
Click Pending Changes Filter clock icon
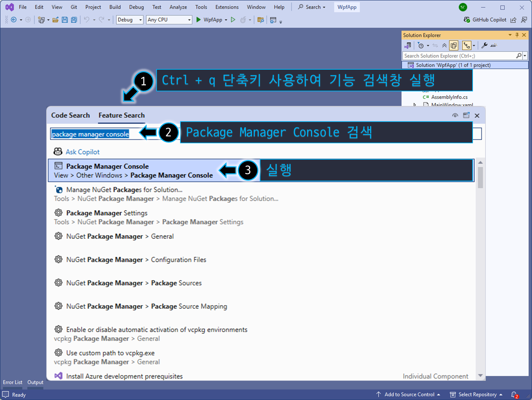421,46
